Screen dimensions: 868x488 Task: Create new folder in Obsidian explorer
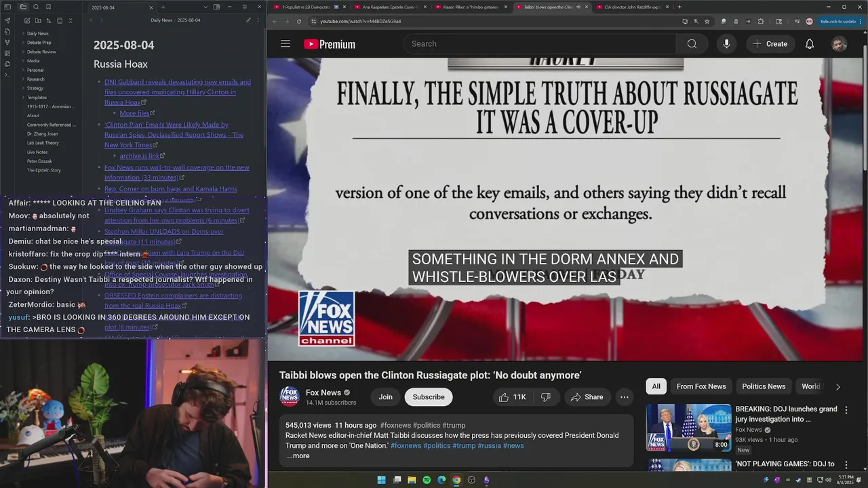[x=37, y=20]
